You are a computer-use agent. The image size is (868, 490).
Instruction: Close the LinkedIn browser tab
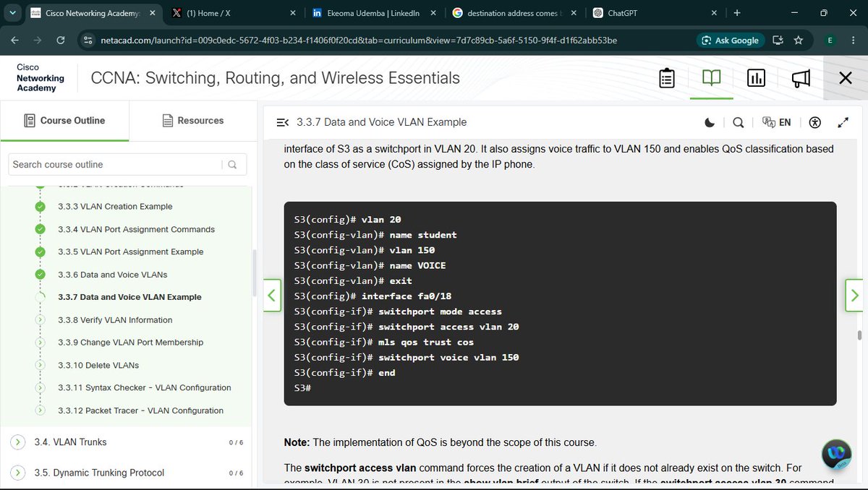coord(433,13)
